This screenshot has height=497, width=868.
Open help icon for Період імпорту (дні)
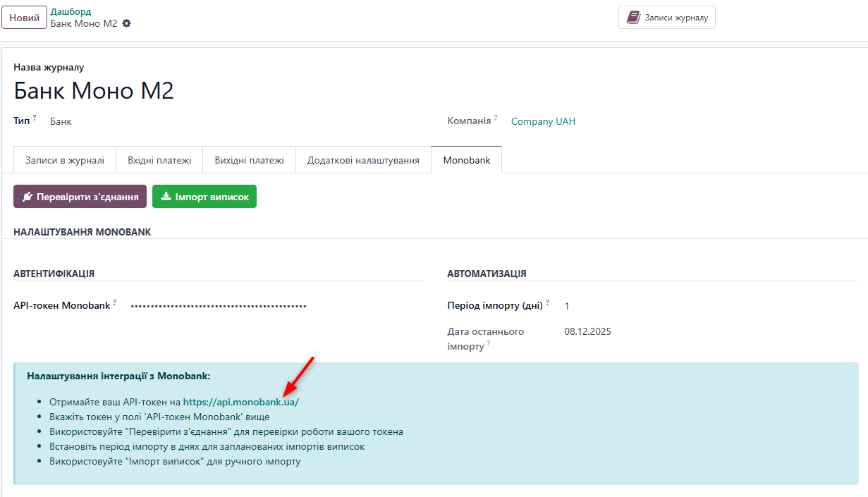549,302
